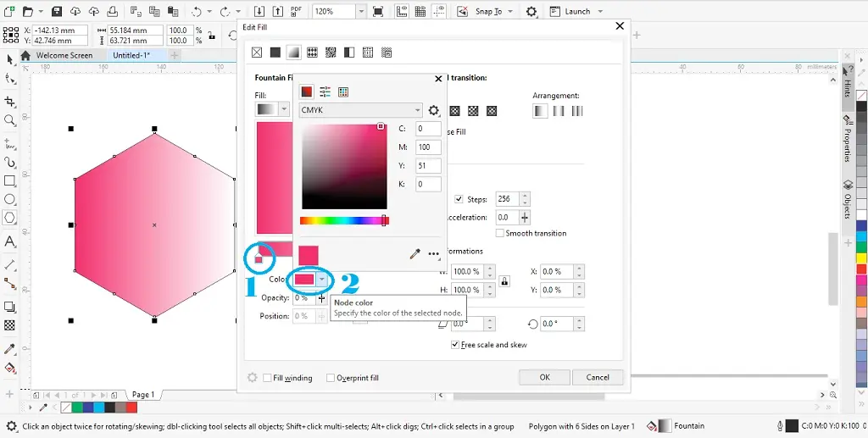868x438 pixels.
Task: Toggle Show guidelines in toolbar
Action: coord(440,11)
